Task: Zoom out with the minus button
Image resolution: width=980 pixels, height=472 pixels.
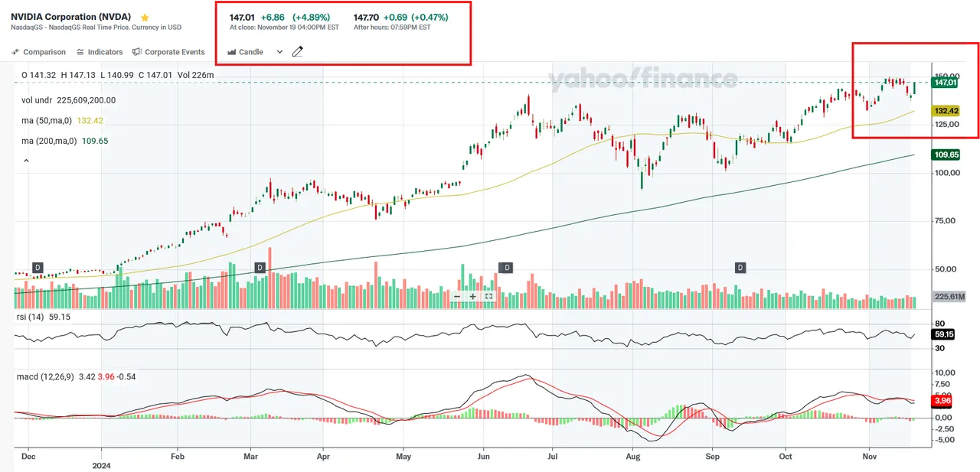Action: point(457,296)
